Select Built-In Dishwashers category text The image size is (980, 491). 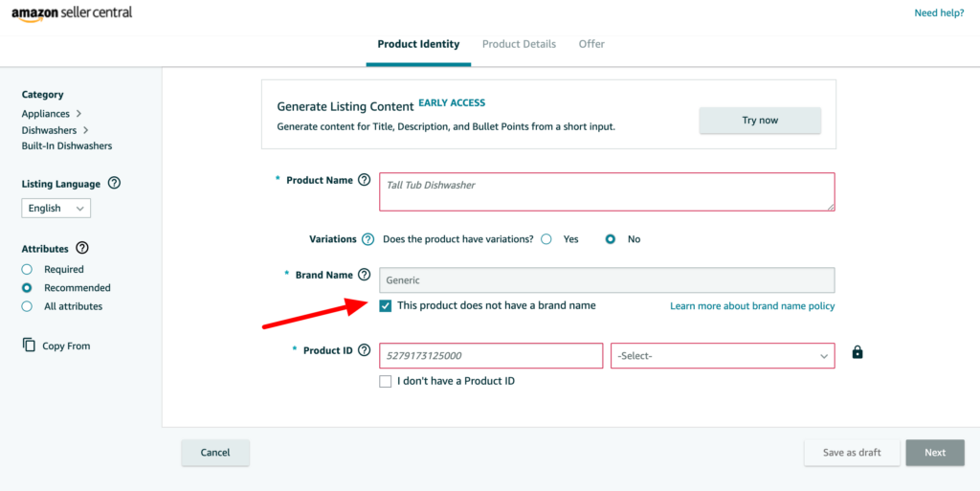67,145
